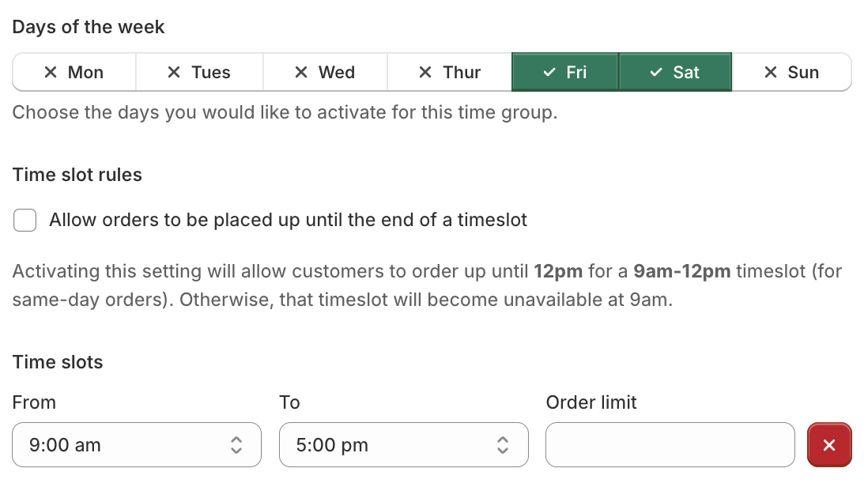Click the chevrons on the From time selector

pyautogui.click(x=236, y=444)
